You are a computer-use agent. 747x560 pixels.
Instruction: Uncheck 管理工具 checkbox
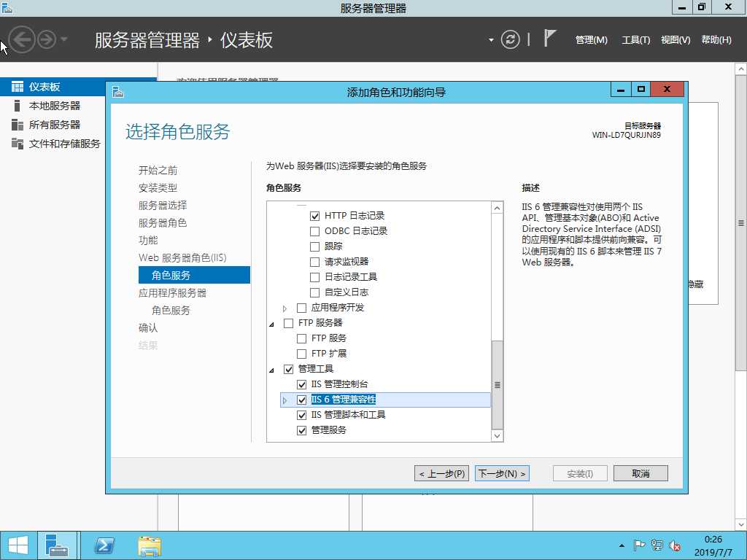288,369
